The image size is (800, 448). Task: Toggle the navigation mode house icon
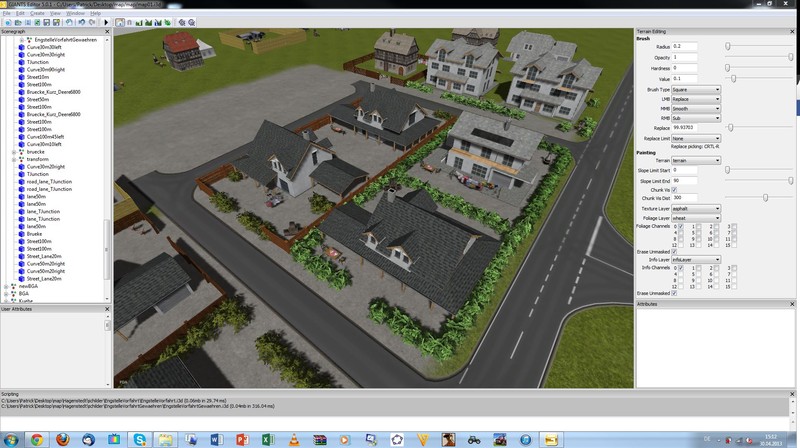coord(120,22)
